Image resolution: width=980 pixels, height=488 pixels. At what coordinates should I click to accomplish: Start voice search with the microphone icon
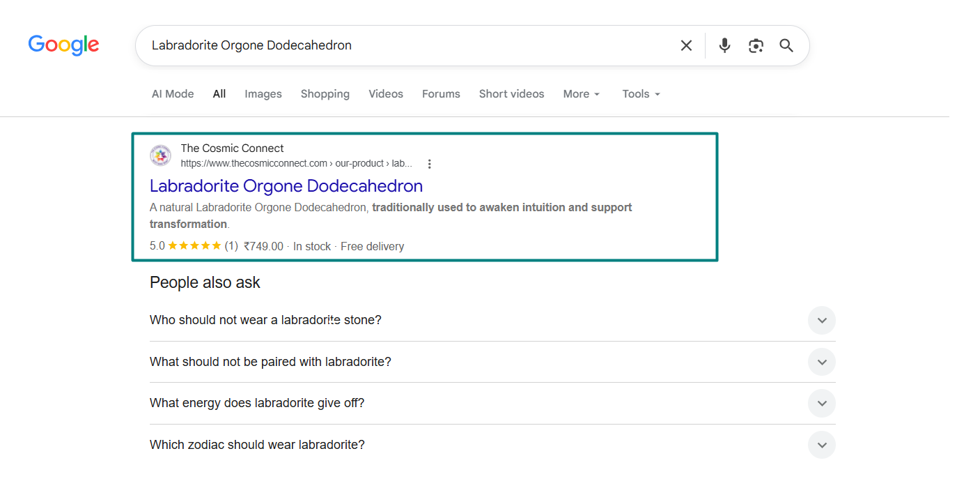724,45
